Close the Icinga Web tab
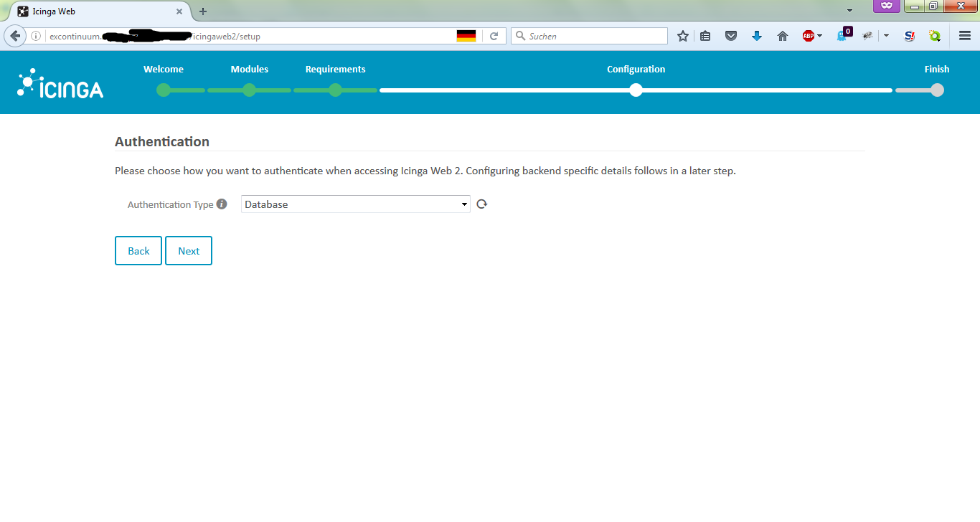 click(x=179, y=11)
